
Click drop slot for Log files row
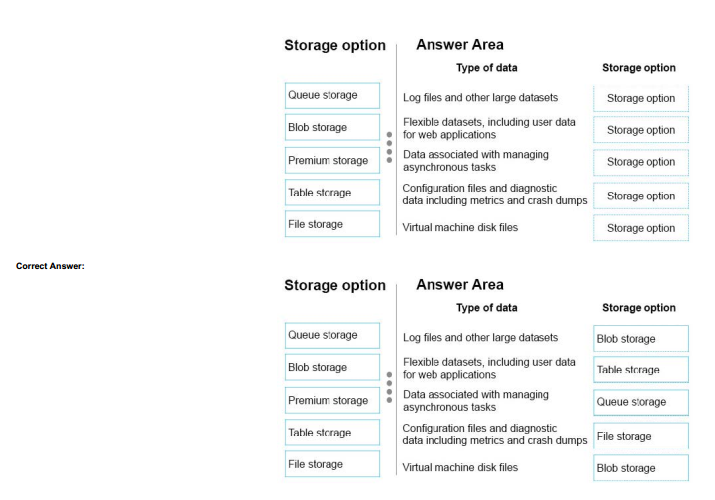pos(641,98)
